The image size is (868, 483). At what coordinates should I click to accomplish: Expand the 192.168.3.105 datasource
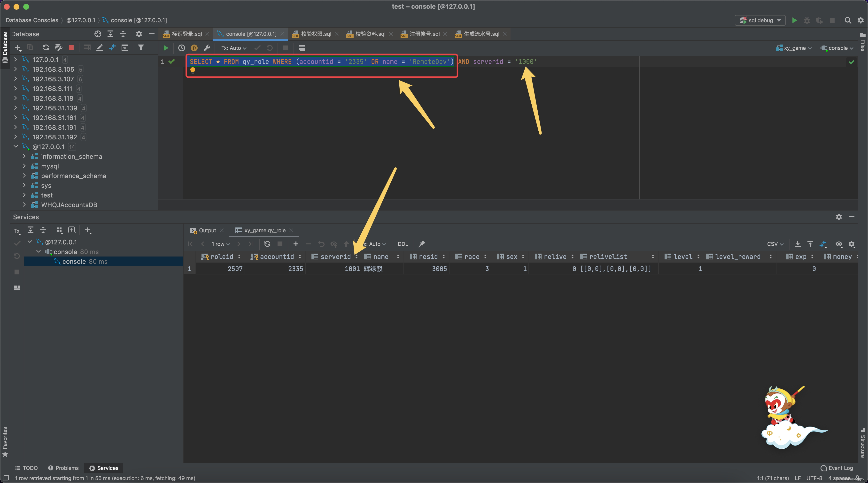pos(15,69)
